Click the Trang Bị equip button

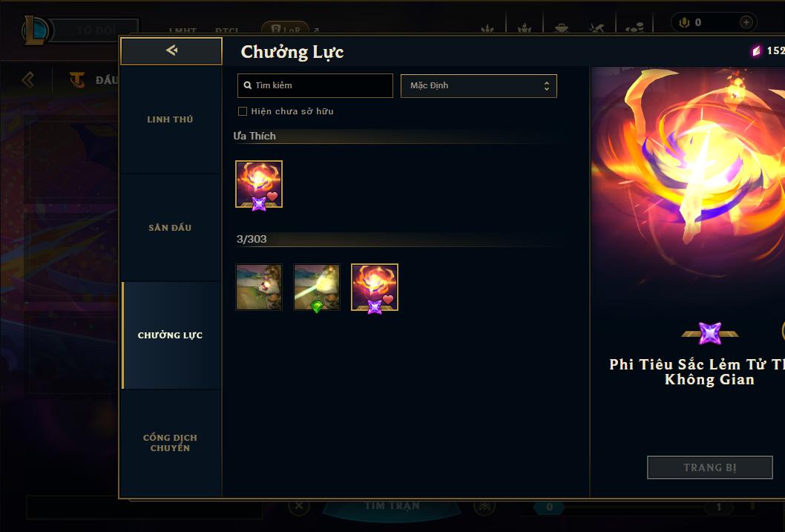pos(710,467)
